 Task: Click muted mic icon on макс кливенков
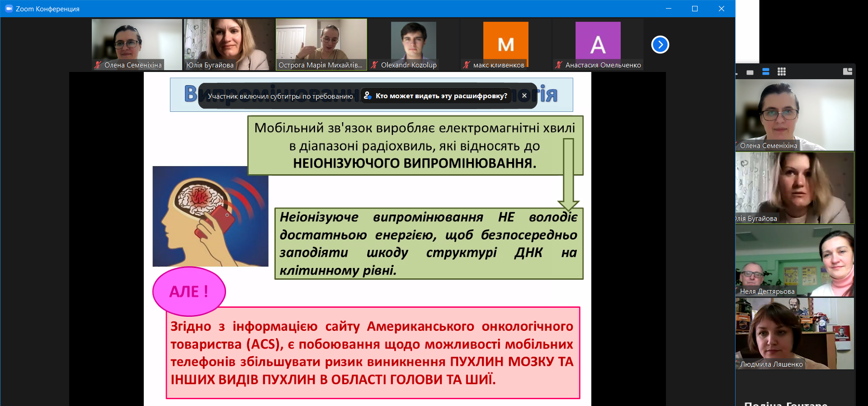tap(467, 65)
